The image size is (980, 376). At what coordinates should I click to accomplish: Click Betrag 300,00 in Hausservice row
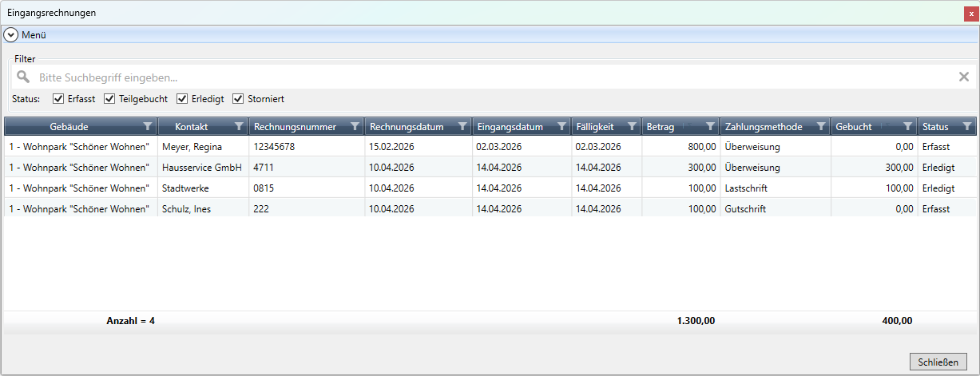point(701,168)
